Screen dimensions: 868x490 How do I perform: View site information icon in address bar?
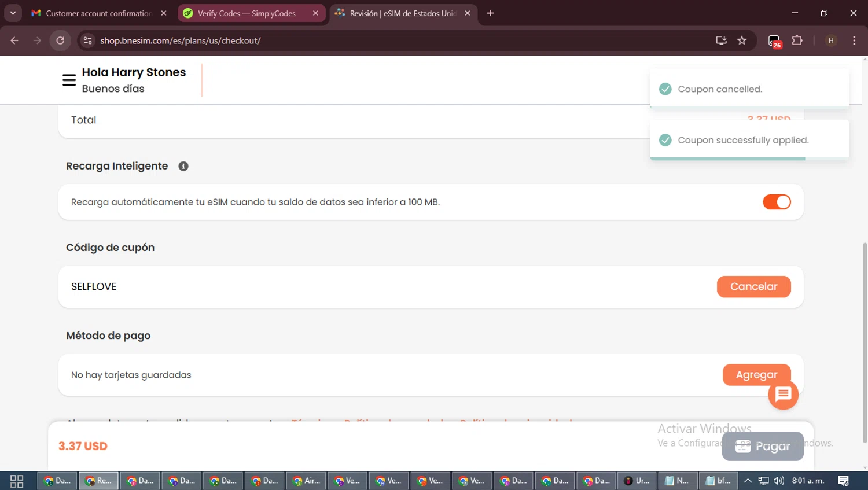coord(87,40)
